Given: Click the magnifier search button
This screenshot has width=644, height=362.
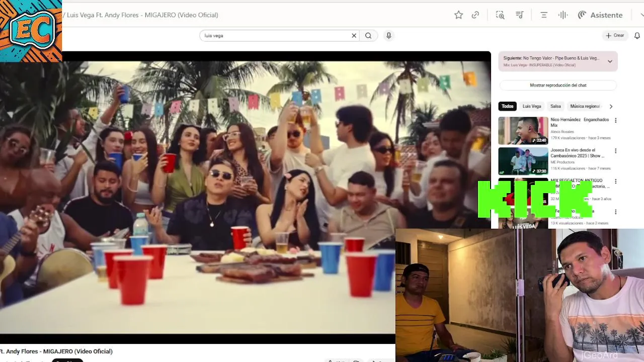Looking at the screenshot, I should coord(368,36).
